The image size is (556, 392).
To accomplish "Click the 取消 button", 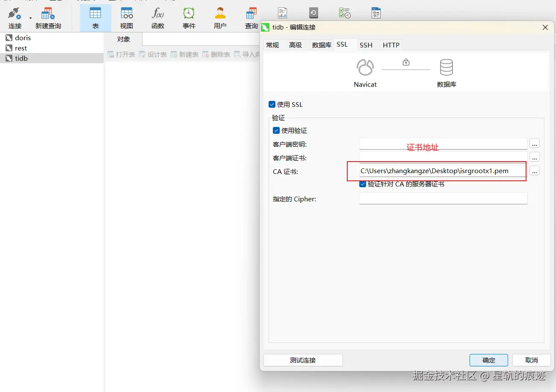I will (x=532, y=360).
